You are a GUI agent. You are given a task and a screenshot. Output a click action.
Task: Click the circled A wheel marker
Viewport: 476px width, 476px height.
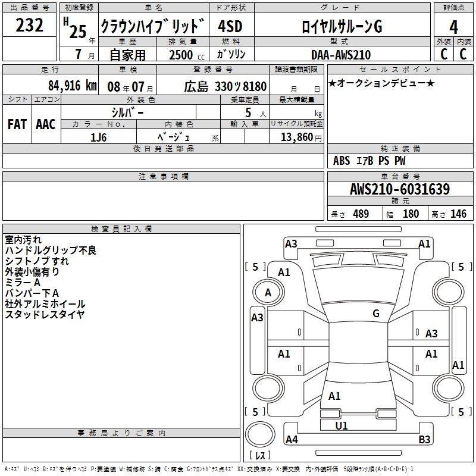tap(268, 293)
